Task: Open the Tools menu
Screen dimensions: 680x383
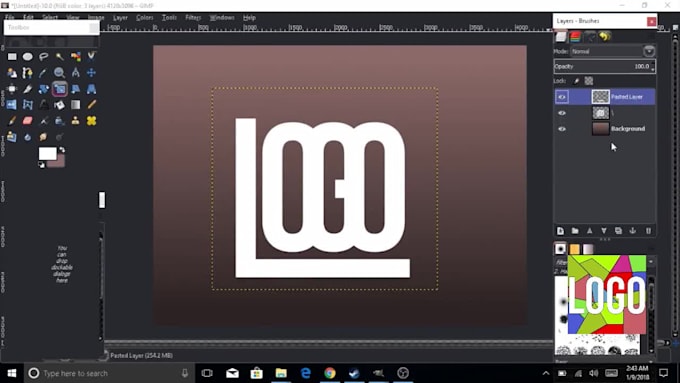Action: tap(169, 18)
